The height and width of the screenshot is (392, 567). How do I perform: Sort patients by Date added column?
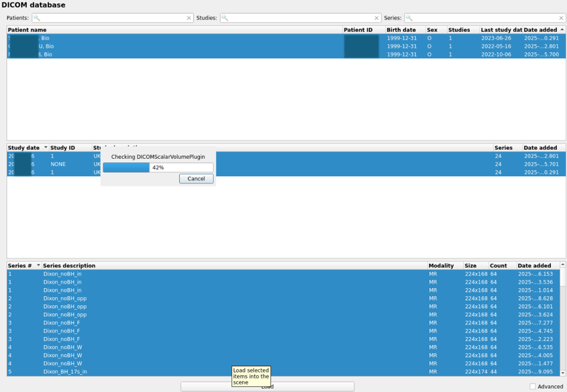click(540, 30)
